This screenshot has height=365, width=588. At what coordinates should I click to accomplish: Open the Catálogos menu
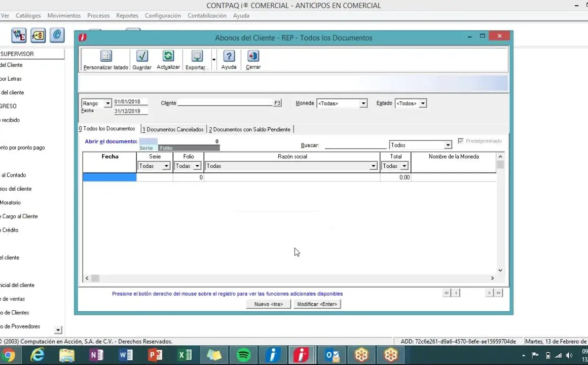coord(28,16)
